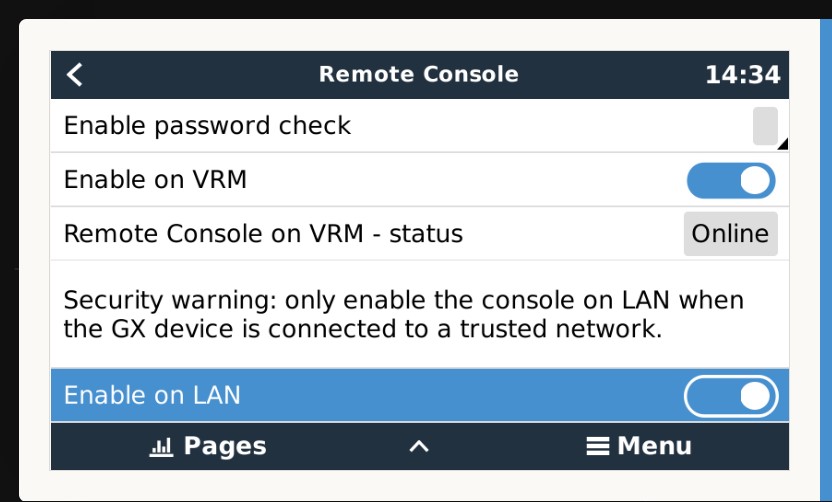Select the Enable password check label
The height and width of the screenshot is (502, 832).
click(207, 126)
